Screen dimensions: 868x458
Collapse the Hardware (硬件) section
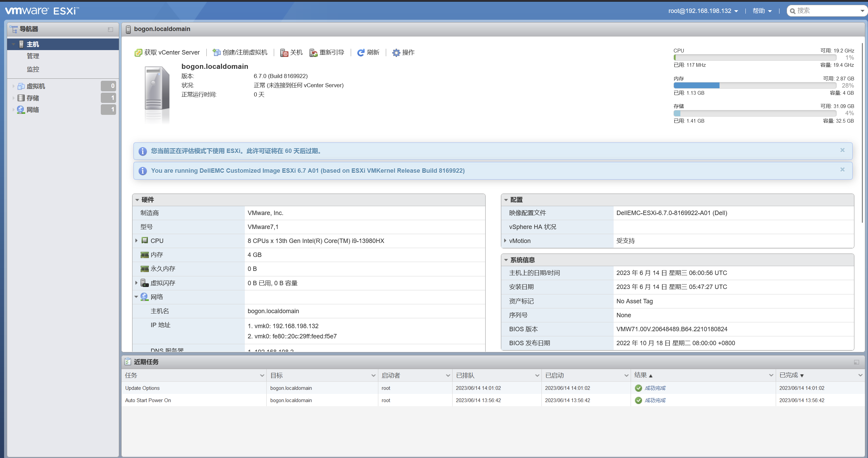137,200
